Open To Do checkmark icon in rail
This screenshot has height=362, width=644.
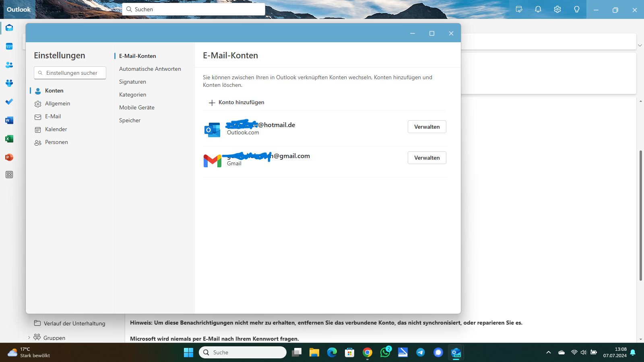pyautogui.click(x=9, y=102)
